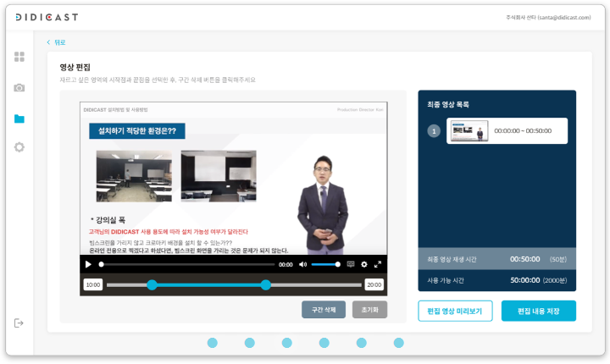Click the video seek bar
610x364 pixels.
(187, 264)
